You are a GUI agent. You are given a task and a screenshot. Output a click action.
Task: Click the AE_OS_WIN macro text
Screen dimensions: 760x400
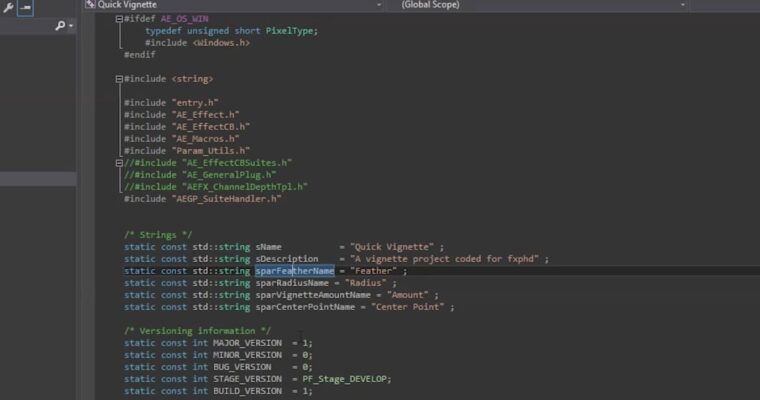(185, 19)
